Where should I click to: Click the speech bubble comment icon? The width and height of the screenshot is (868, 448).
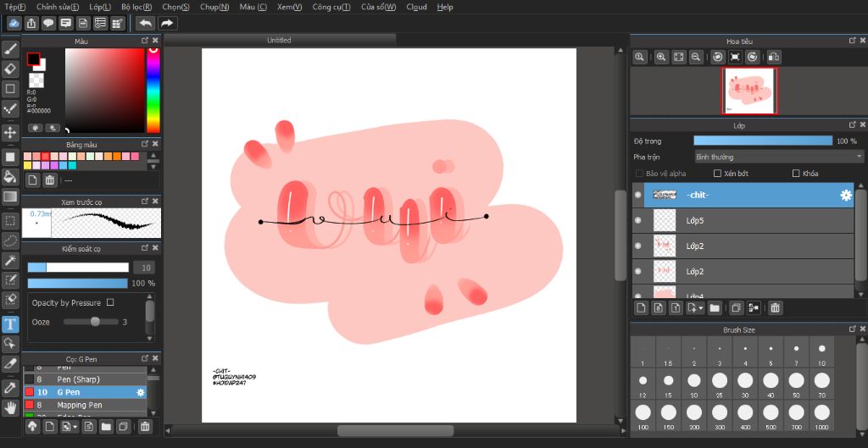tap(48, 23)
